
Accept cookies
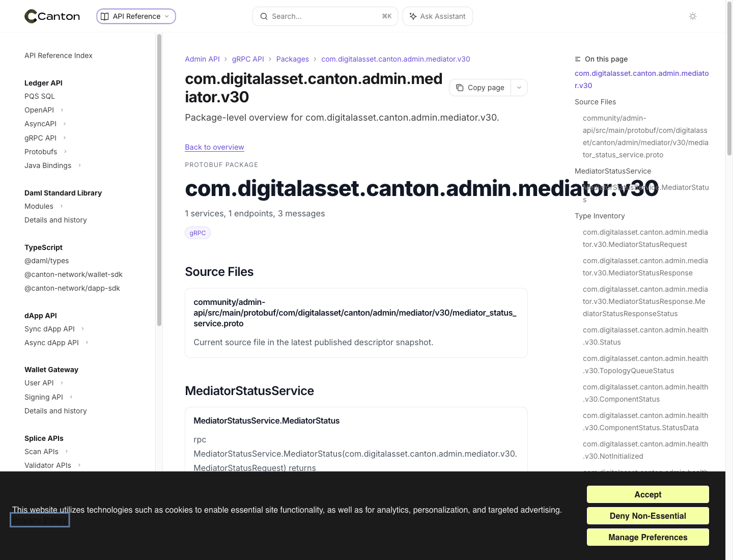point(647,494)
